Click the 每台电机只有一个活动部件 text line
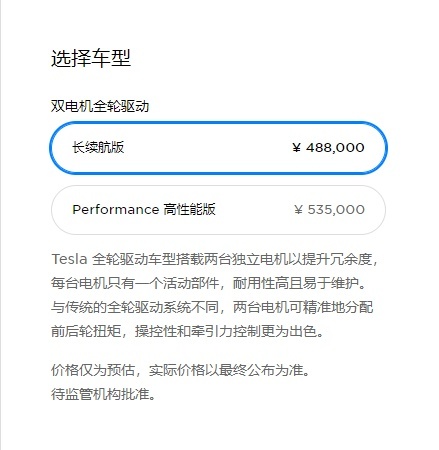439x450 pixels. (x=135, y=283)
